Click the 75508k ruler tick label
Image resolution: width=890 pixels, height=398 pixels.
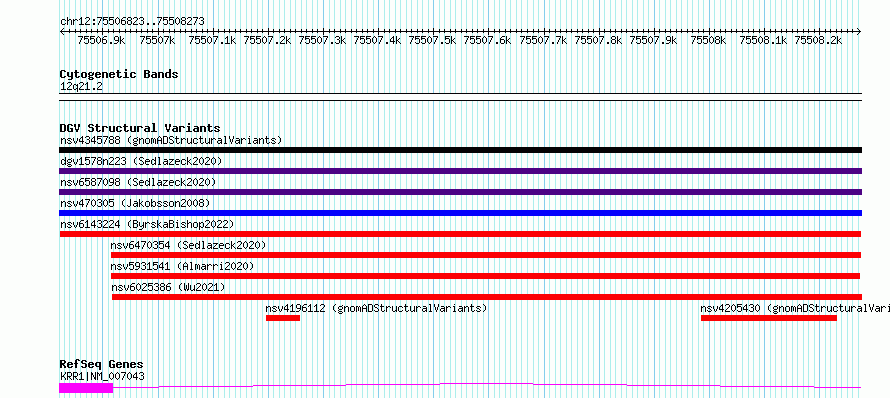point(708,40)
